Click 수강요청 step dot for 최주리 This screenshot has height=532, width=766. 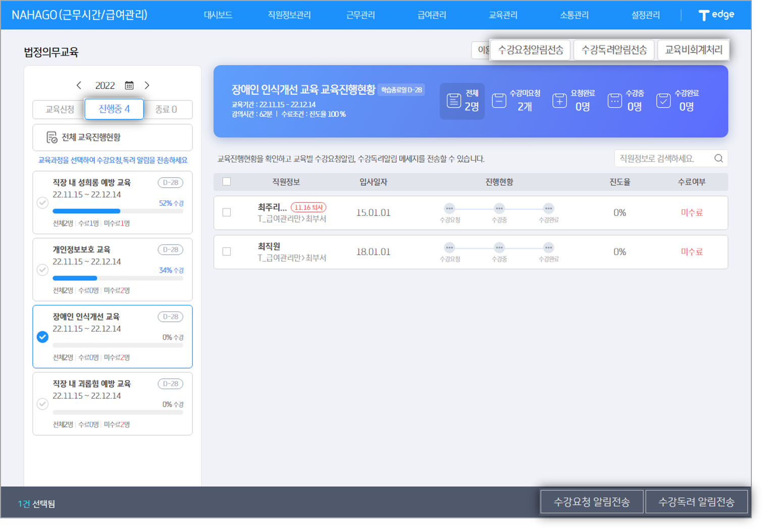[x=449, y=208]
